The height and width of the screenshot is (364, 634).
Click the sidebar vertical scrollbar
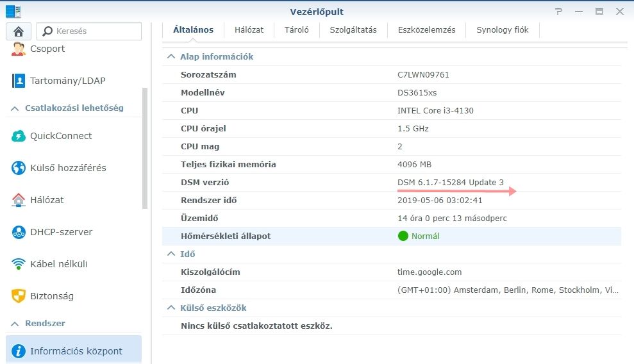pyautogui.click(x=145, y=147)
